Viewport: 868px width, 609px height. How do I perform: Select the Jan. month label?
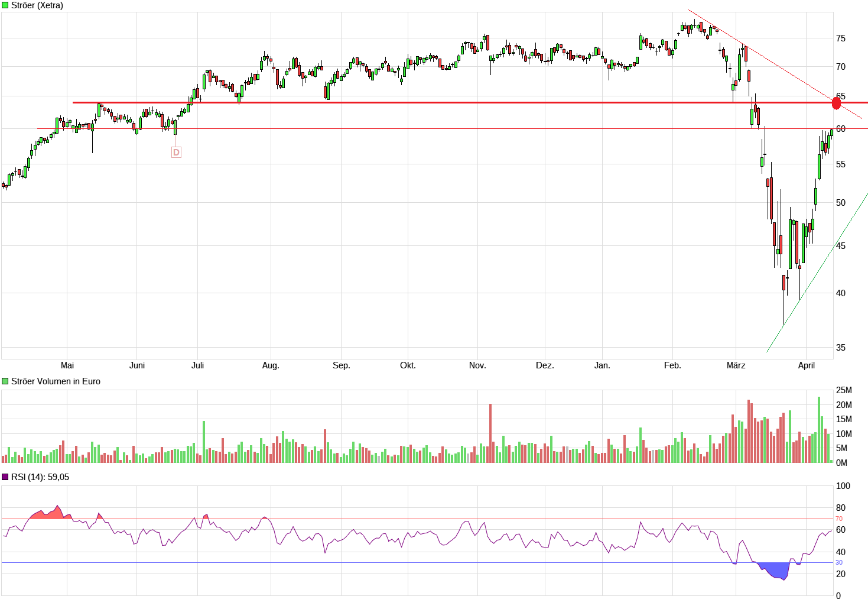pyautogui.click(x=602, y=365)
